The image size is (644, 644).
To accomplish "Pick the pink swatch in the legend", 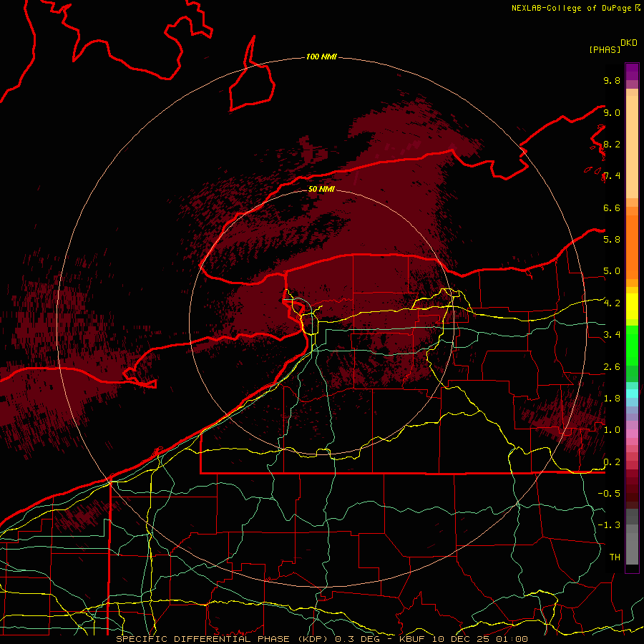I will 632,434.
